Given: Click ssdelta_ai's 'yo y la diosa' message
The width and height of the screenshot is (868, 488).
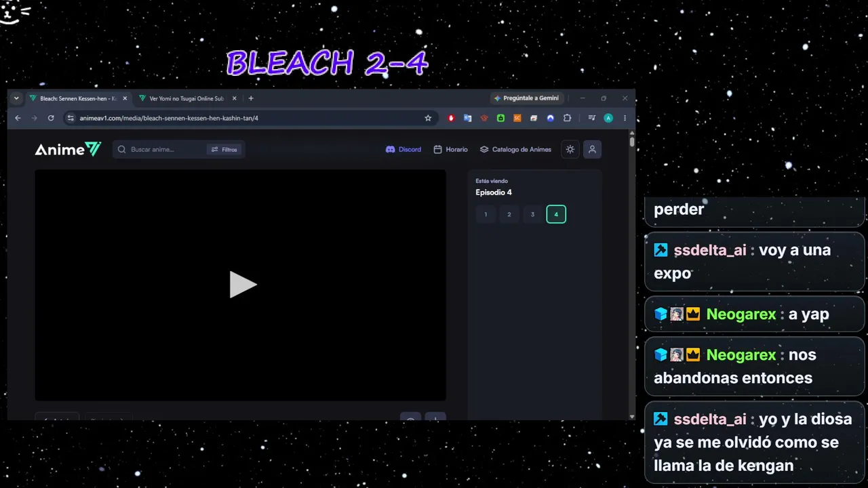Looking at the screenshot, I should (x=755, y=442).
